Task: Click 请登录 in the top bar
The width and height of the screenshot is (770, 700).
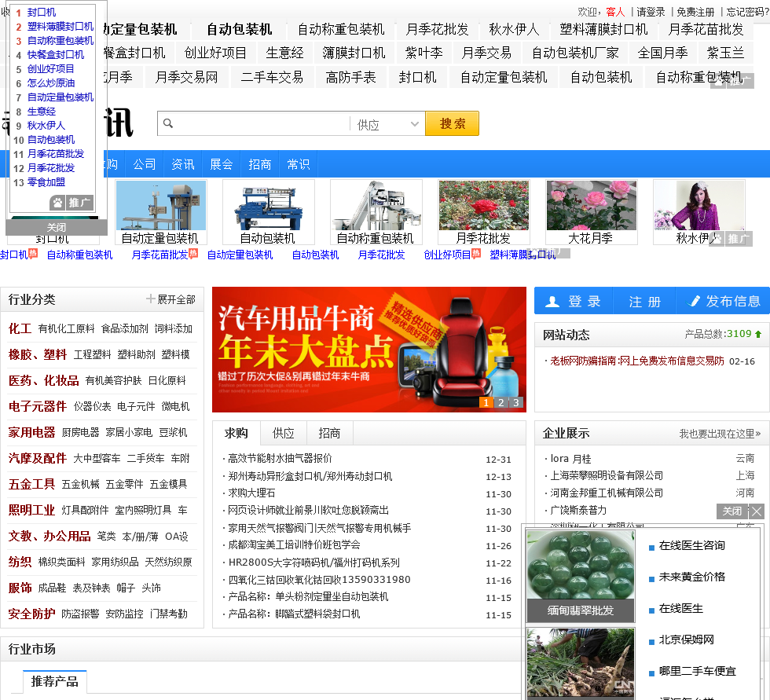Action: click(x=651, y=12)
